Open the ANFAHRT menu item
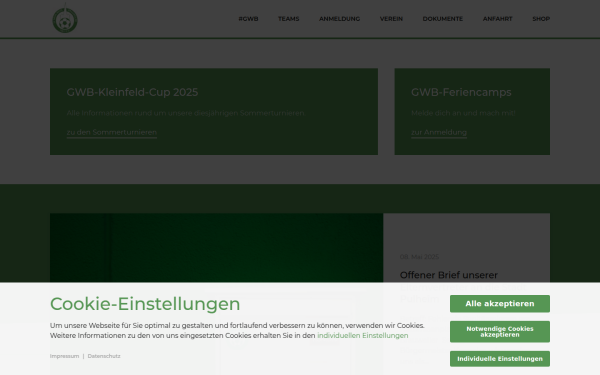Image resolution: width=600 pixels, height=375 pixels. (497, 19)
